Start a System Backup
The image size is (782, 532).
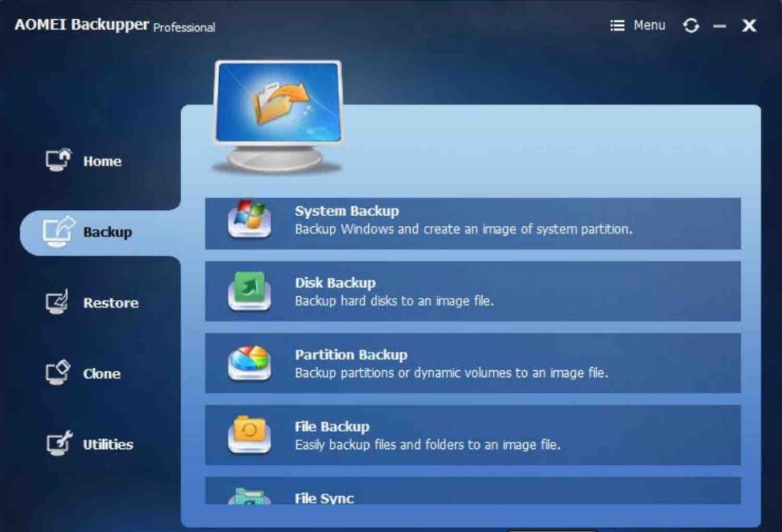coord(473,221)
